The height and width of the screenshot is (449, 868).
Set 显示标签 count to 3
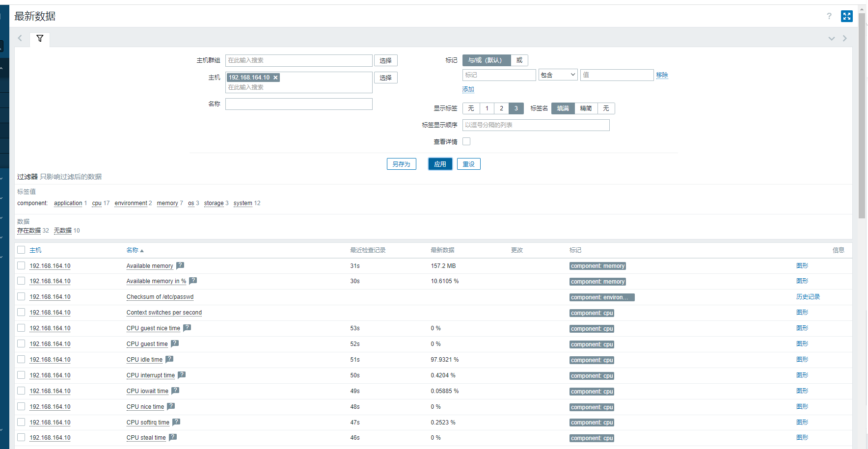pos(516,108)
